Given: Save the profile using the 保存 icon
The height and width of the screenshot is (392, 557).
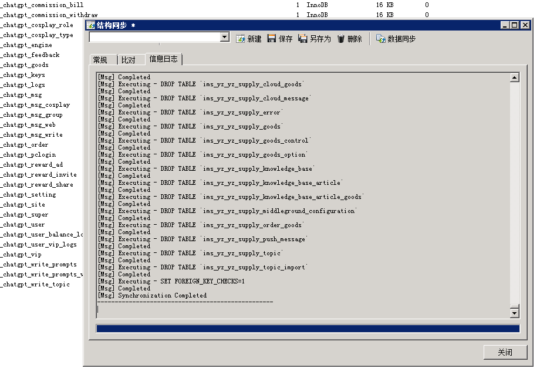Looking at the screenshot, I should coord(272,37).
